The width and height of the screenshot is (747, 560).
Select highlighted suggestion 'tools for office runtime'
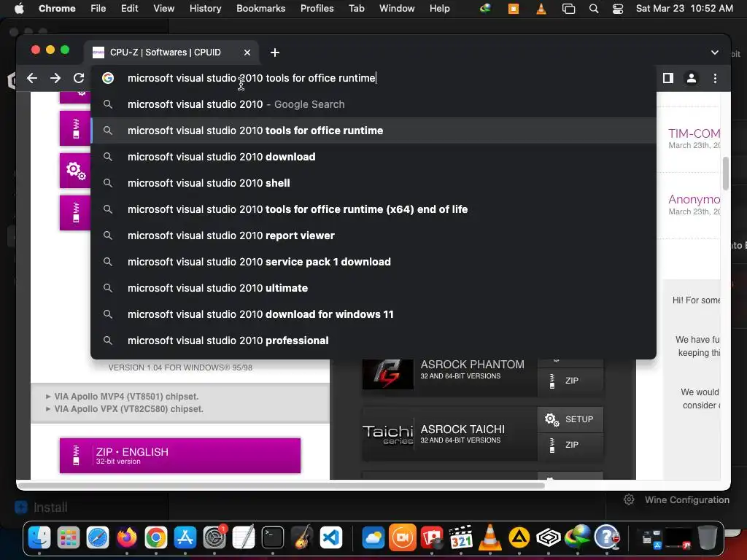coord(373,131)
